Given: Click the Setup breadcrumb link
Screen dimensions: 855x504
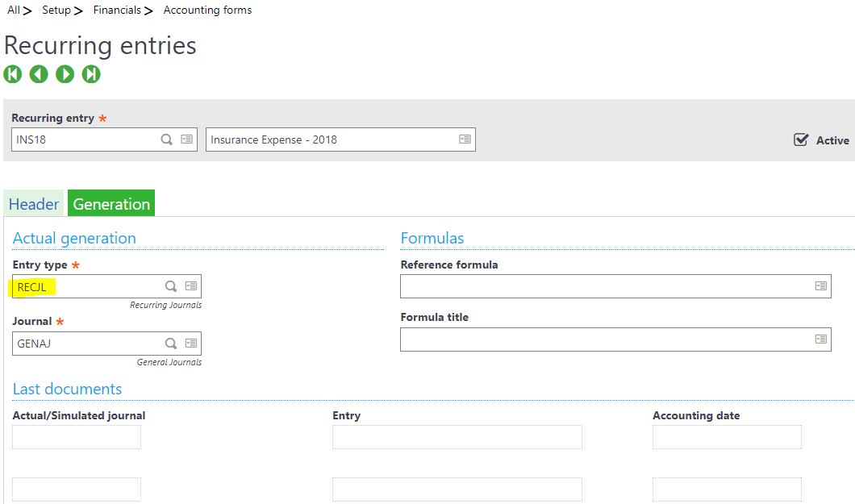Looking at the screenshot, I should point(56,10).
